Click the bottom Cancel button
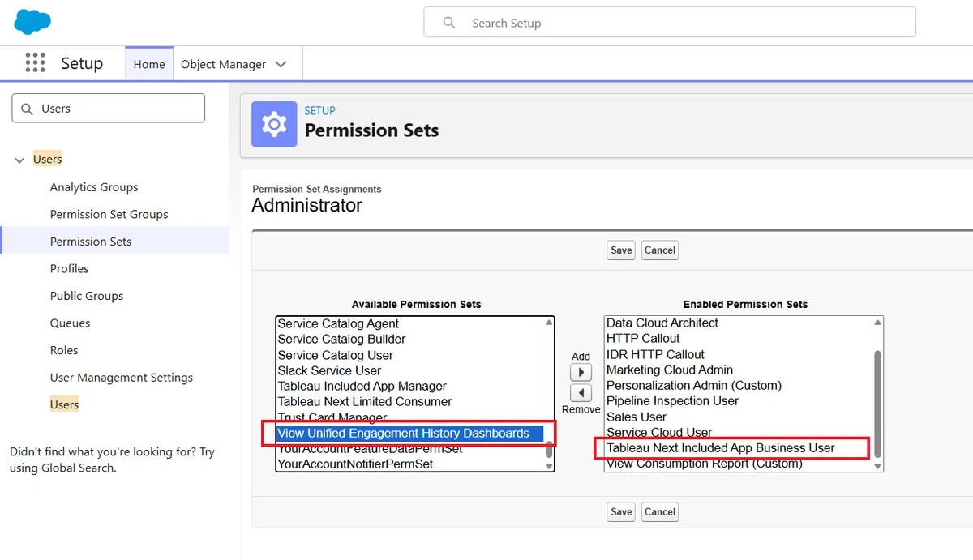The height and width of the screenshot is (560, 973). click(659, 511)
